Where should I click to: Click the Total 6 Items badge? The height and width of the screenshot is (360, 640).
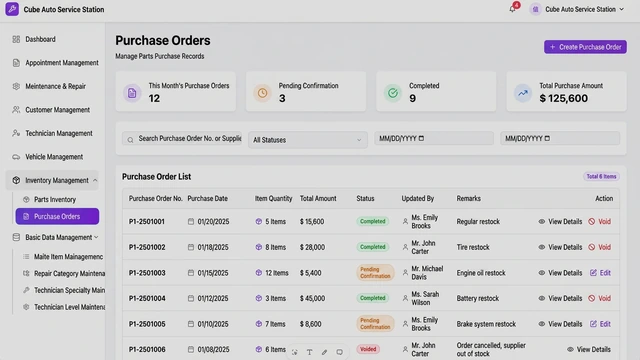[x=601, y=176]
